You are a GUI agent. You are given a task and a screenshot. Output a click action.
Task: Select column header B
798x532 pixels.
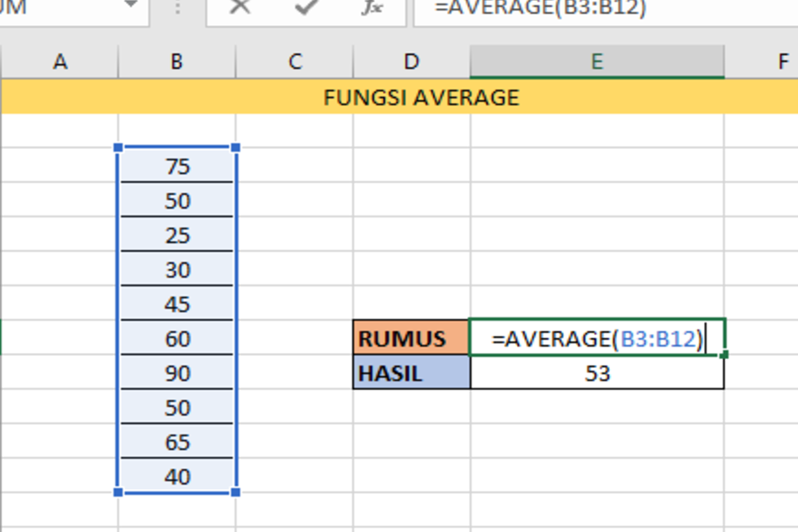(176, 62)
